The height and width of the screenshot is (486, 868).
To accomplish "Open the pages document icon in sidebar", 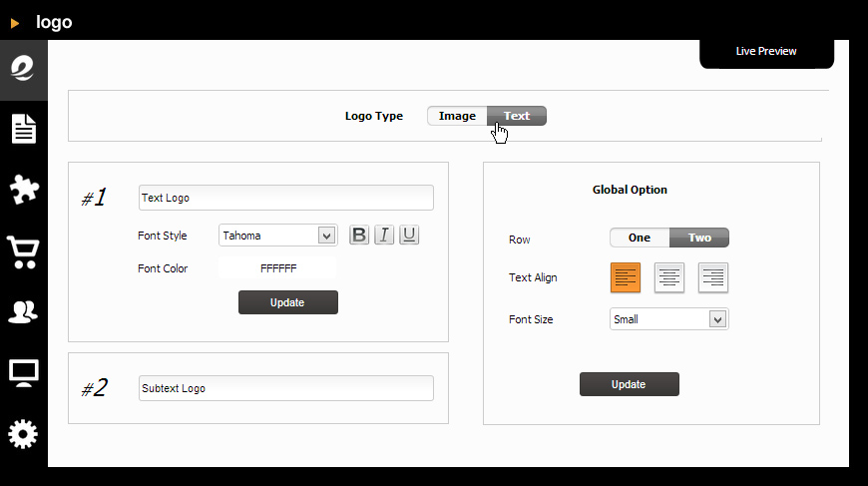I will (24, 129).
